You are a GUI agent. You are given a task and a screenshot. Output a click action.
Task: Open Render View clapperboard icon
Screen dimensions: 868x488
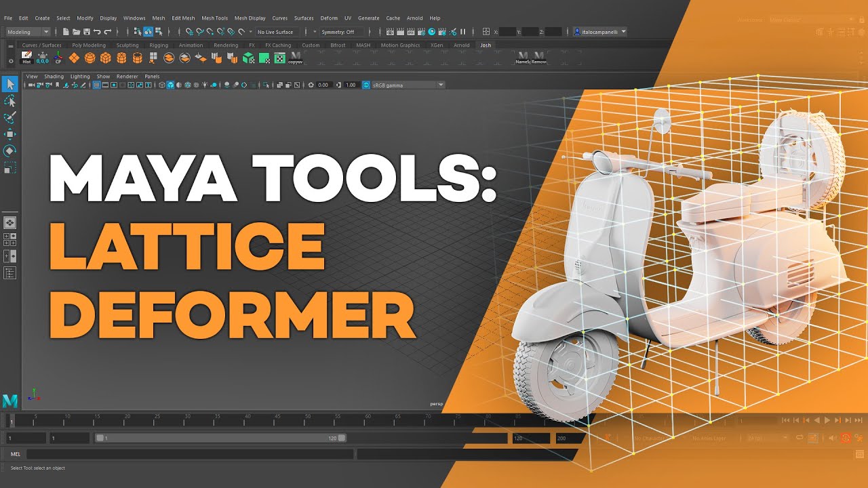(390, 32)
